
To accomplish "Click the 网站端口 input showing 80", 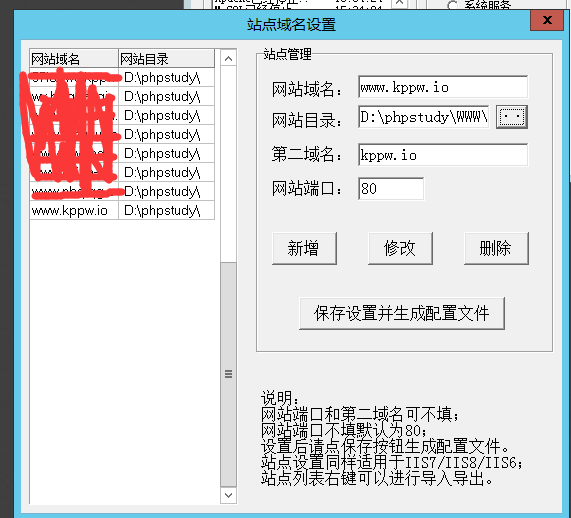I will pos(391,189).
